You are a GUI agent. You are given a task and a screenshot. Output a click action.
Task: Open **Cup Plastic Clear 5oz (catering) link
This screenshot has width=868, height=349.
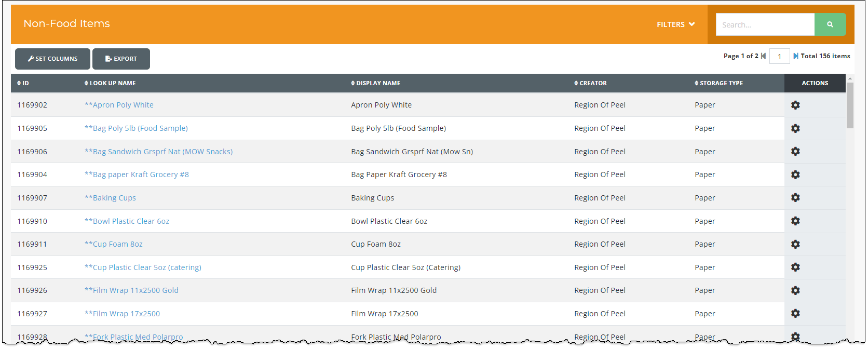(x=143, y=267)
